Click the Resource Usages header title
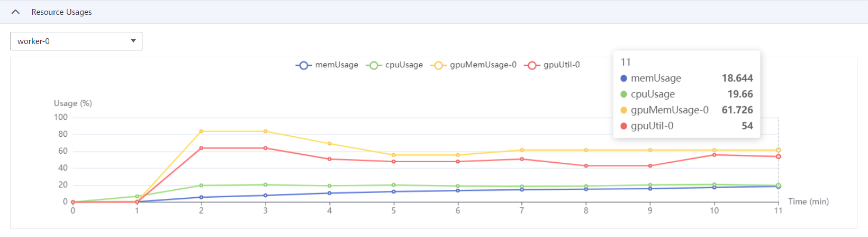The height and width of the screenshot is (237, 868). coord(61,12)
